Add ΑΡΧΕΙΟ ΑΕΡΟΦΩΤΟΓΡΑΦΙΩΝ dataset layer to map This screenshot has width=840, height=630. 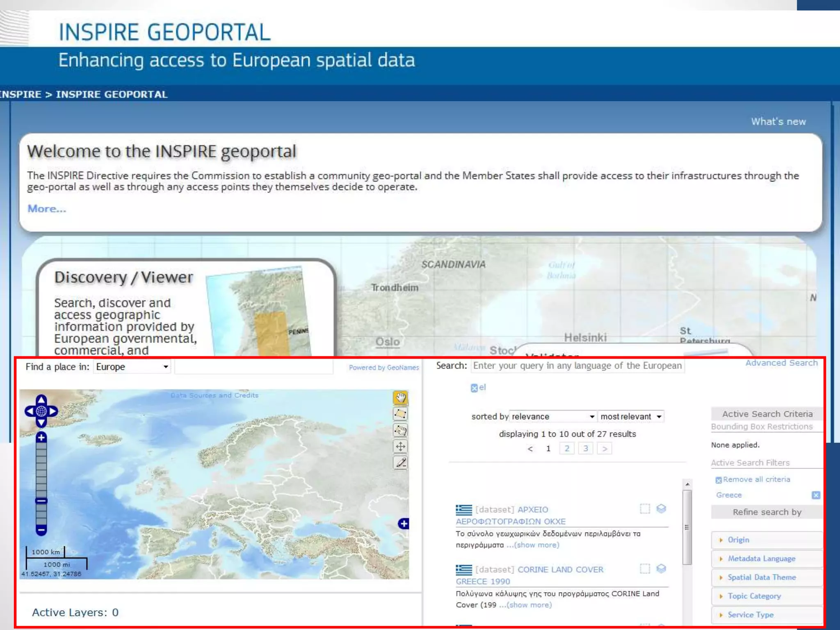[x=661, y=509]
